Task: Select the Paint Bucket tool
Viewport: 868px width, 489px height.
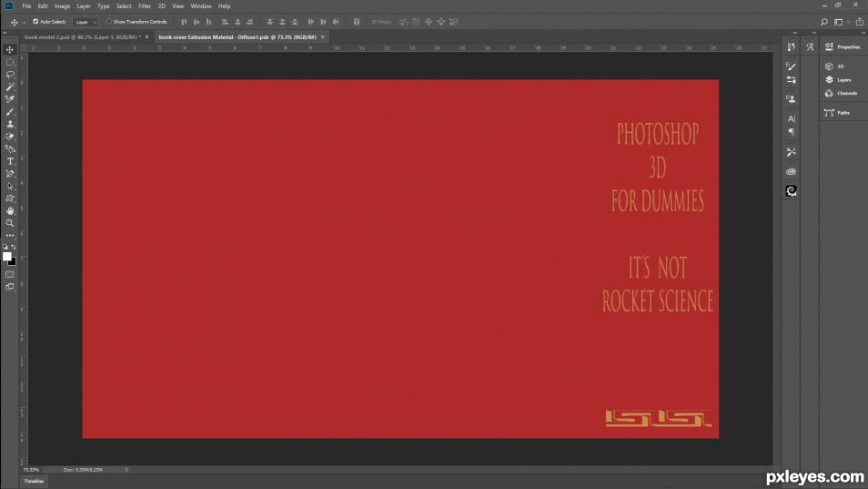Action: (10, 149)
